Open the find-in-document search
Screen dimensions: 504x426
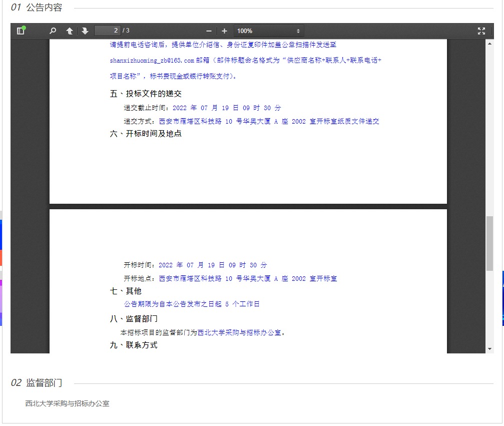(x=53, y=31)
